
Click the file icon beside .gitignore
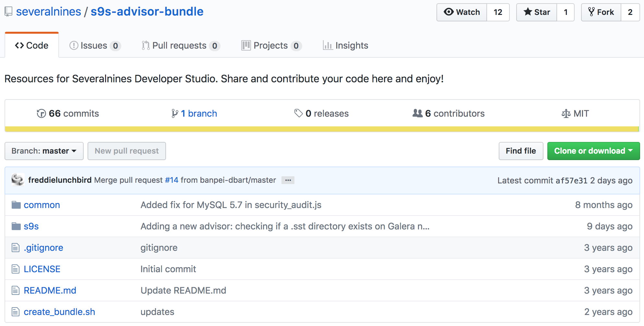click(16, 248)
